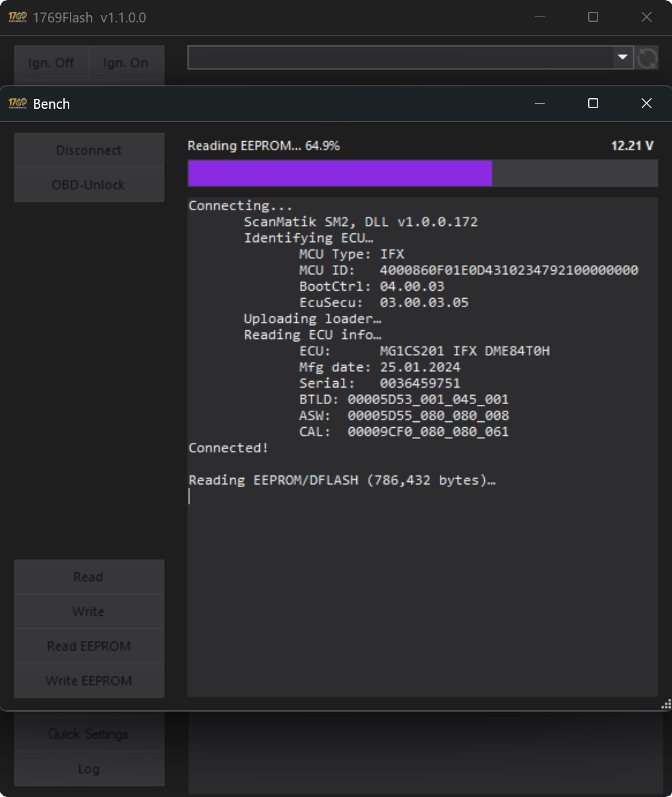
Task: Click the 'Identifying ECU…' log line
Action: [x=309, y=238]
